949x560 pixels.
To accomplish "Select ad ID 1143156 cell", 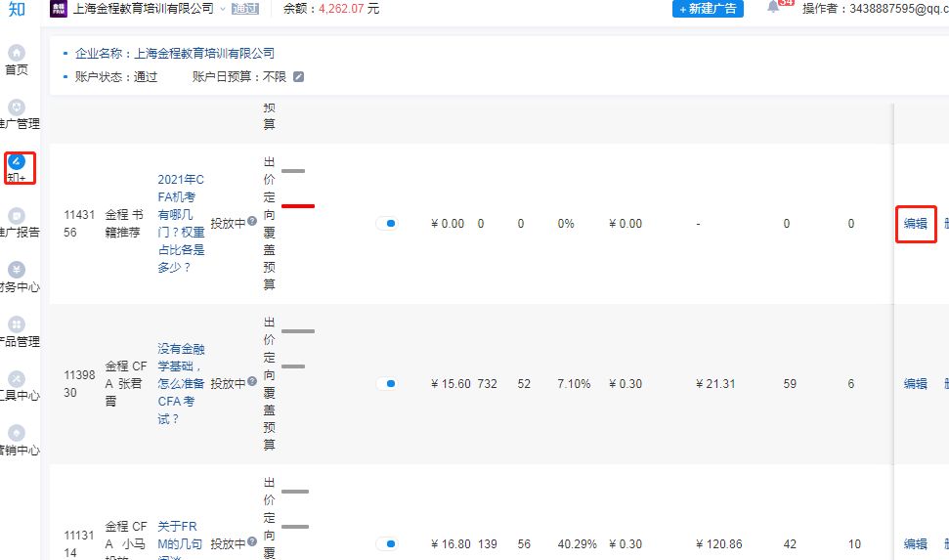I will (79, 224).
